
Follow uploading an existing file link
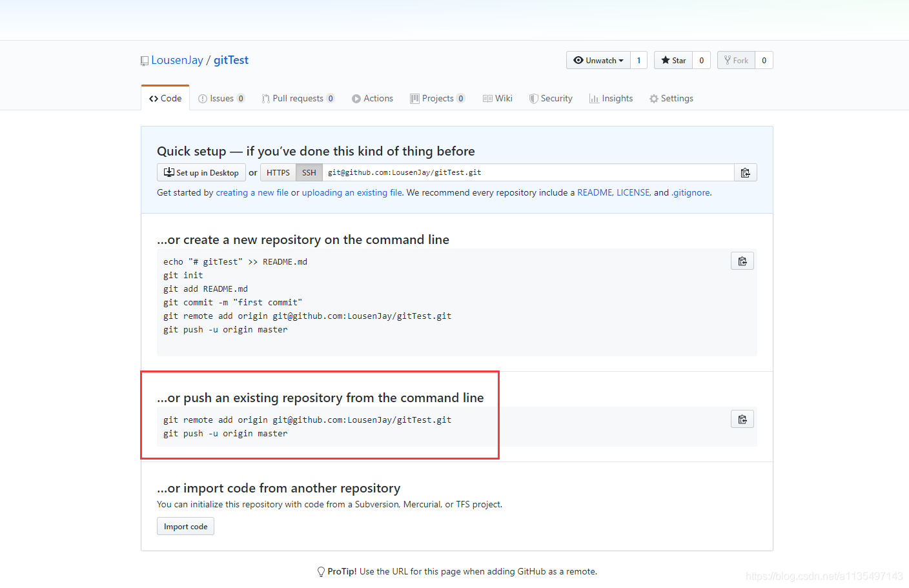click(352, 192)
